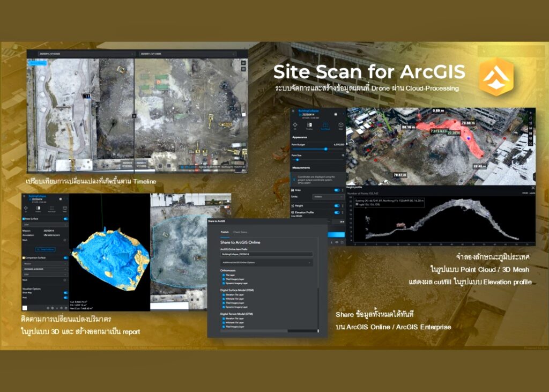Click mission folder icon in point cloud header
Viewport: 549px width, 392px height.
(x=336, y=115)
